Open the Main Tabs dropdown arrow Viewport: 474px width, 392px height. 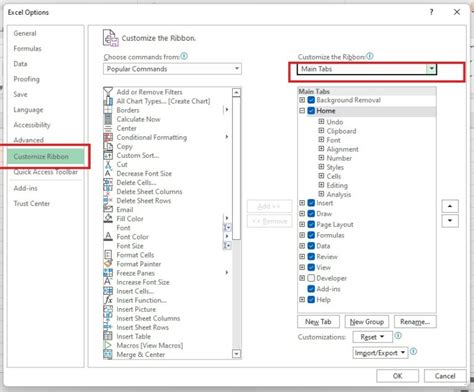point(431,69)
